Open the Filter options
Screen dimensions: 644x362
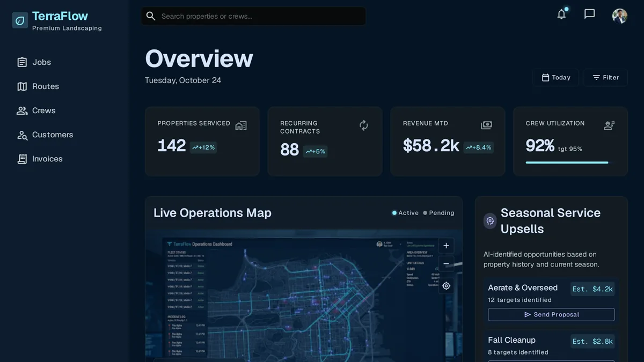(x=605, y=78)
